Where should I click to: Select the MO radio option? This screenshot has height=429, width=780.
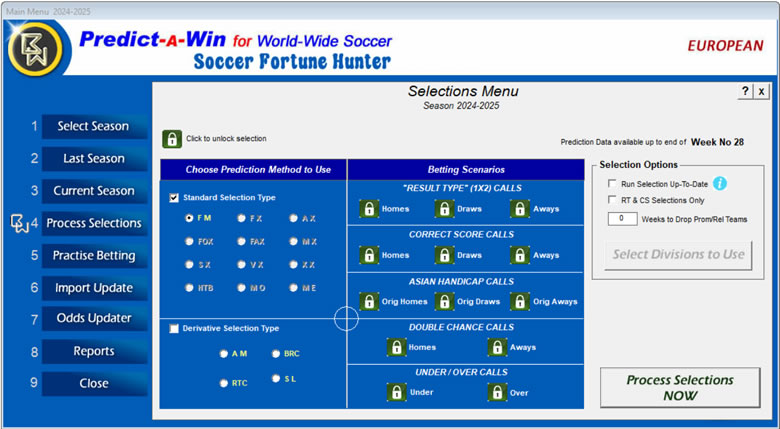pyautogui.click(x=241, y=288)
